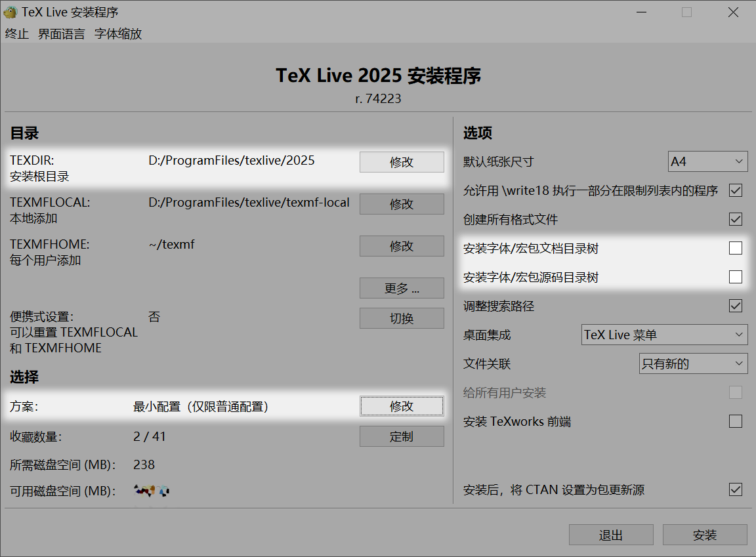This screenshot has width=756, height=557.
Task: Click 修改 button for TEXDIR directory
Action: 402,162
